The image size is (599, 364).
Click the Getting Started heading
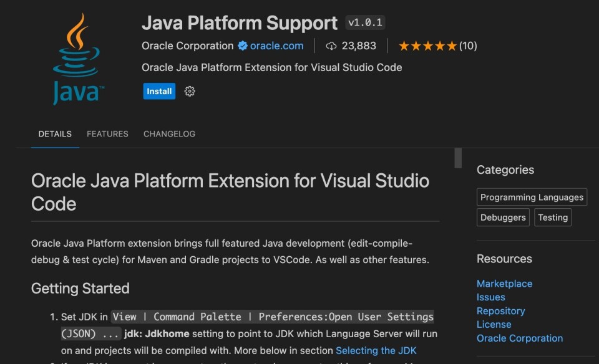(80, 289)
